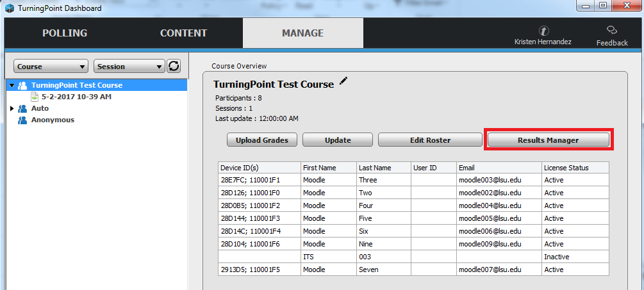Viewport: 644px width, 290px height.
Task: Click the course icon next to Auto
Action: coord(22,109)
